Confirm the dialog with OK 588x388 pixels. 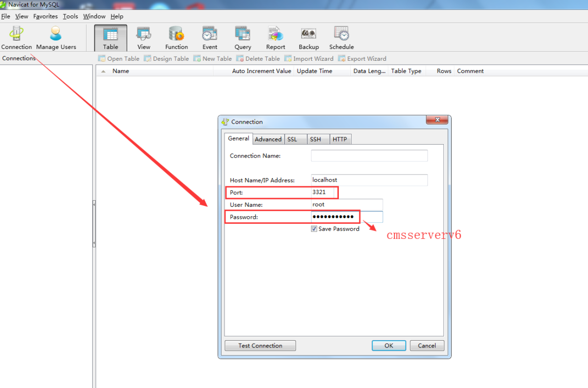[x=389, y=346]
